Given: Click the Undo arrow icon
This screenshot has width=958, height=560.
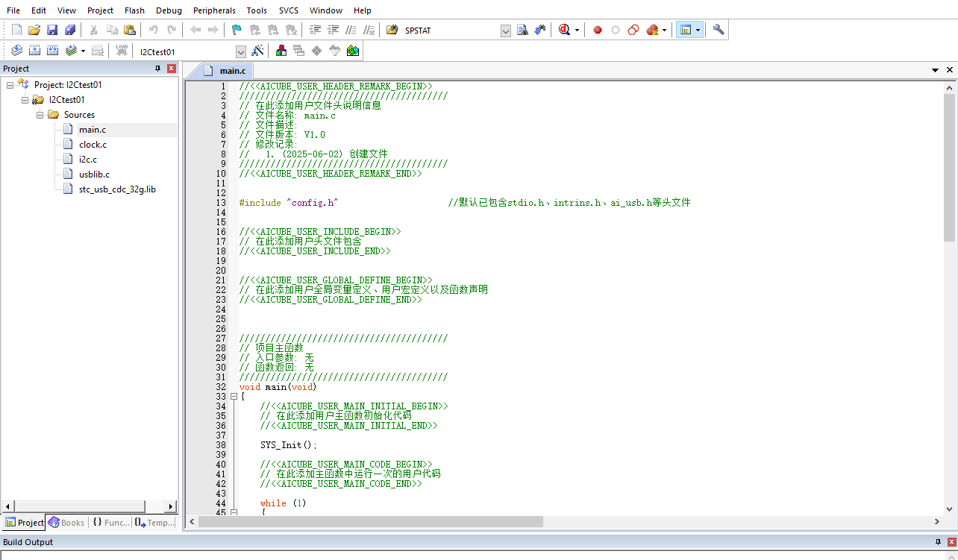Looking at the screenshot, I should point(154,30).
